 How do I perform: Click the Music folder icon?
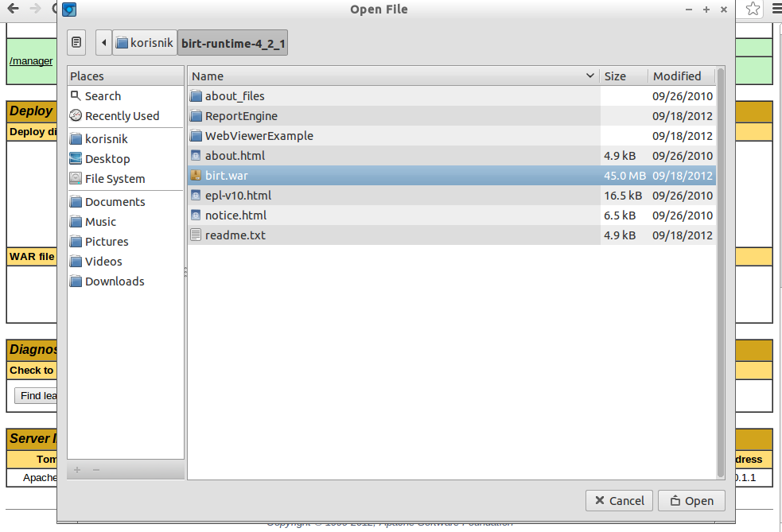pos(76,221)
